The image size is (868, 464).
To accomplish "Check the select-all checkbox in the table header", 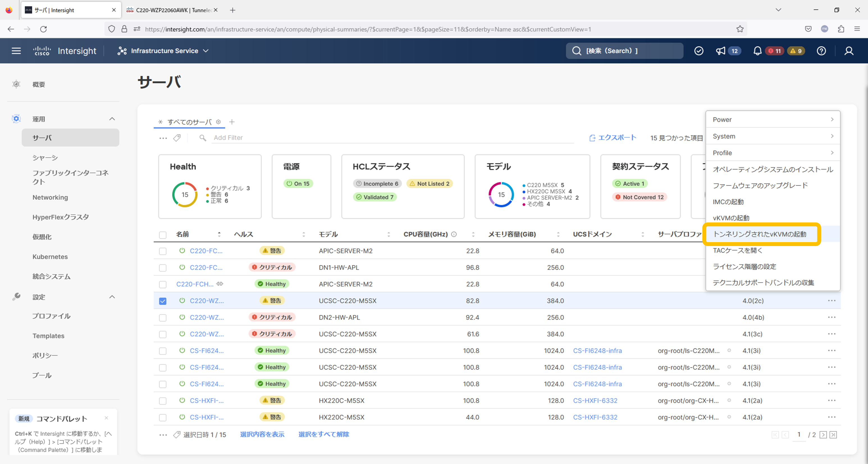I will click(x=163, y=234).
